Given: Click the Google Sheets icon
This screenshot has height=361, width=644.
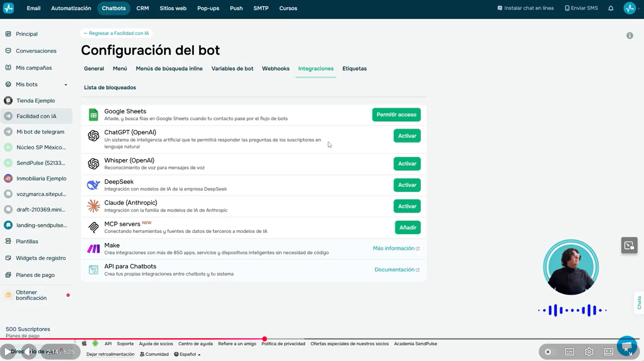Looking at the screenshot, I should (93, 115).
